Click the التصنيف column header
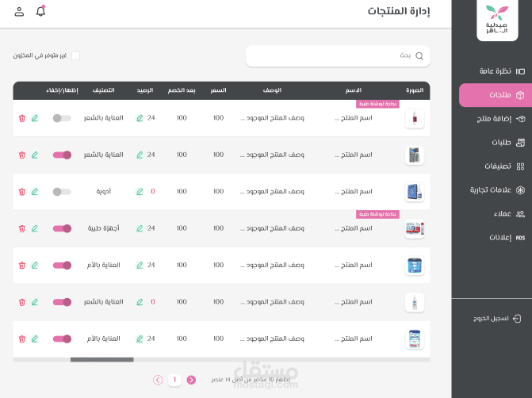Screen dimensions: 532x398 click(104, 90)
